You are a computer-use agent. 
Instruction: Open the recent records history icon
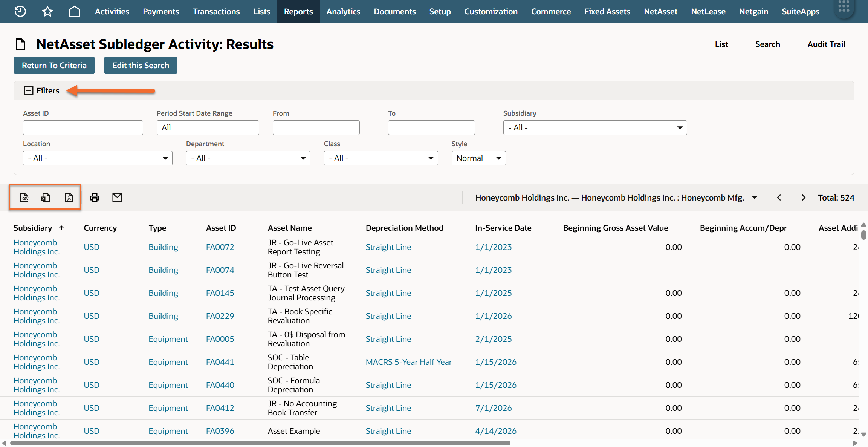point(20,11)
